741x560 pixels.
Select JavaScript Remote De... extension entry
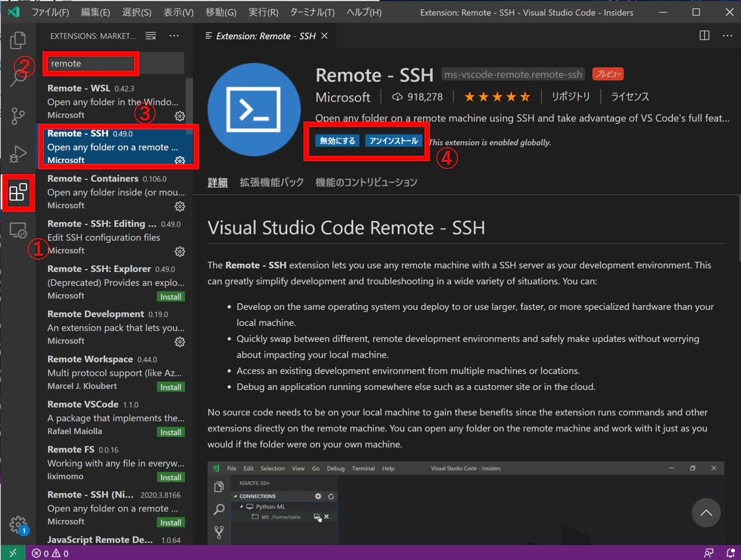click(x=116, y=540)
